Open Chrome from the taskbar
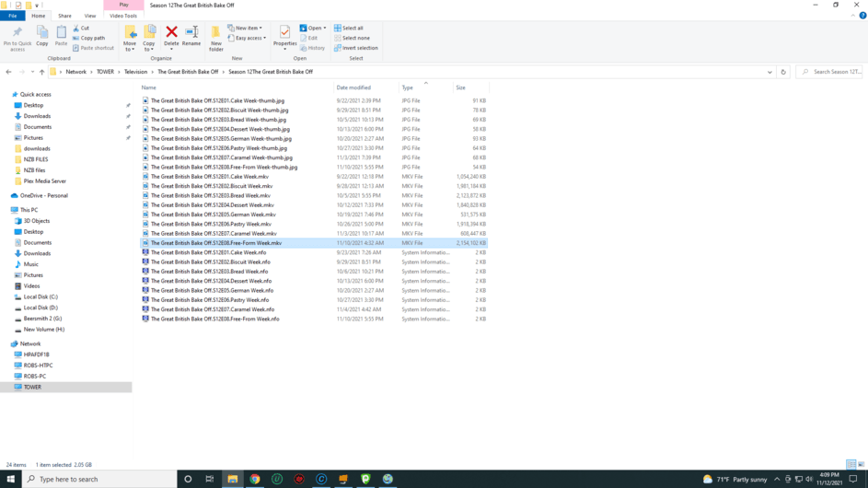Image resolution: width=868 pixels, height=488 pixels. [255, 479]
